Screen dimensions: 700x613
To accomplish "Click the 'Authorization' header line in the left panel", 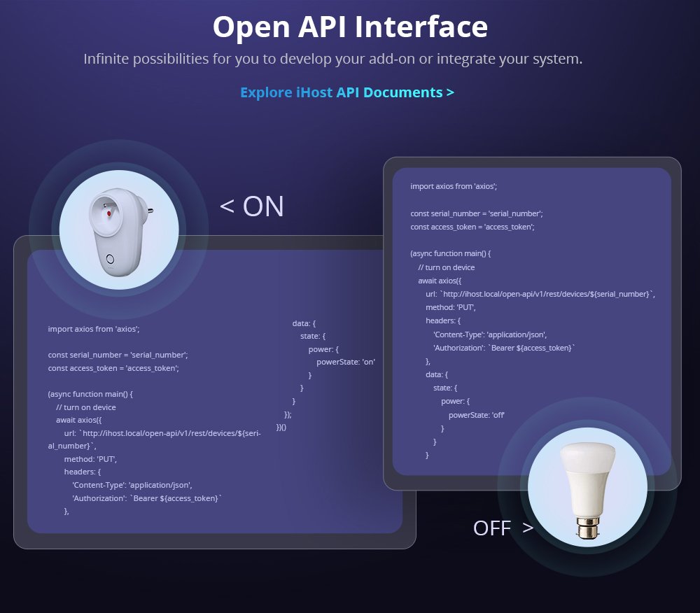I will (147, 498).
